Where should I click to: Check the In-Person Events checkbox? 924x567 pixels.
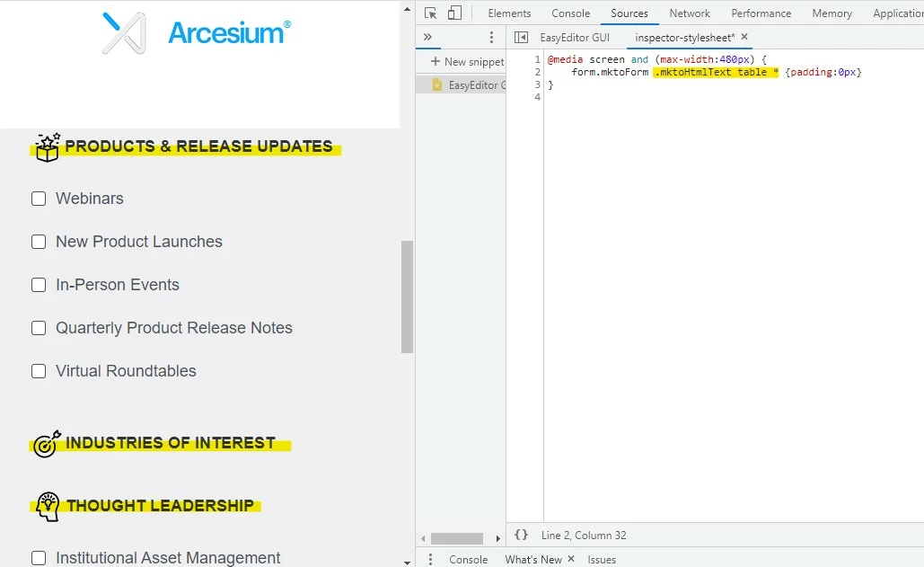(x=39, y=285)
